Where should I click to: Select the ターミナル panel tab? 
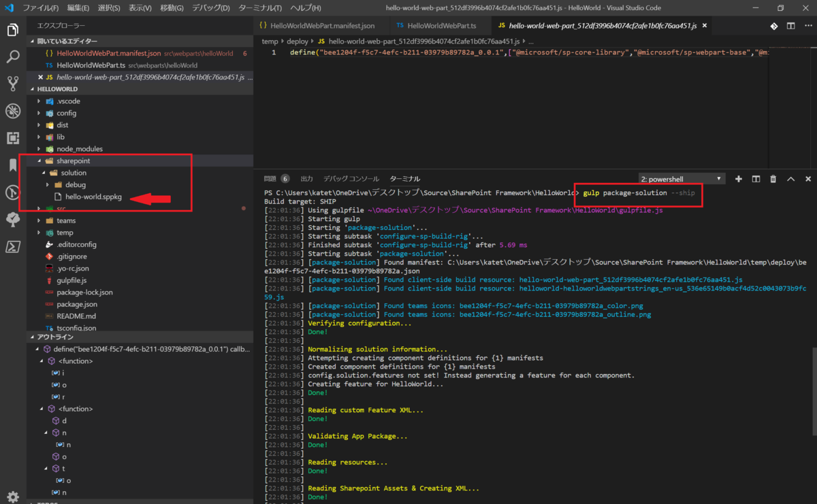[405, 179]
